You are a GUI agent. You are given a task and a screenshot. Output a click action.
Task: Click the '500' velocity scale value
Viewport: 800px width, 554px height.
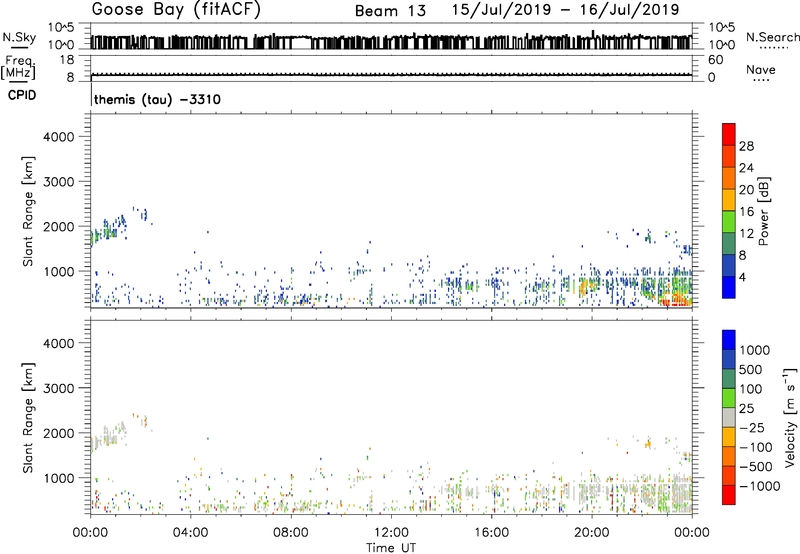pos(751,369)
